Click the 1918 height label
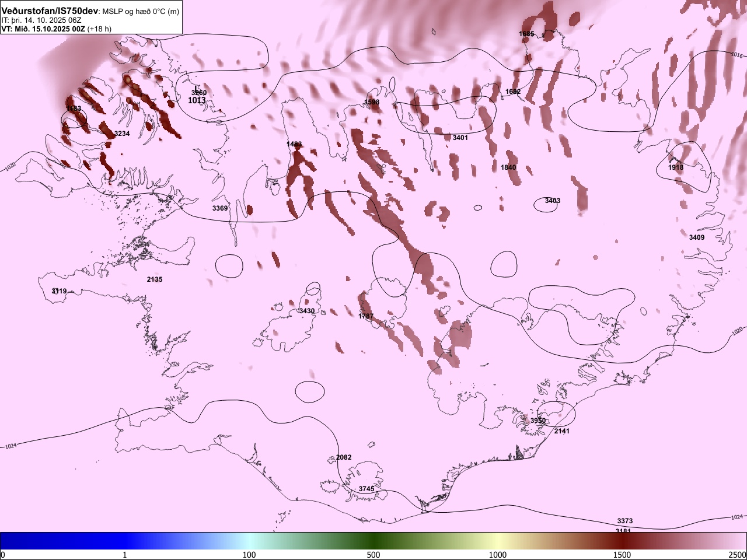This screenshot has height=560, width=747. click(676, 167)
